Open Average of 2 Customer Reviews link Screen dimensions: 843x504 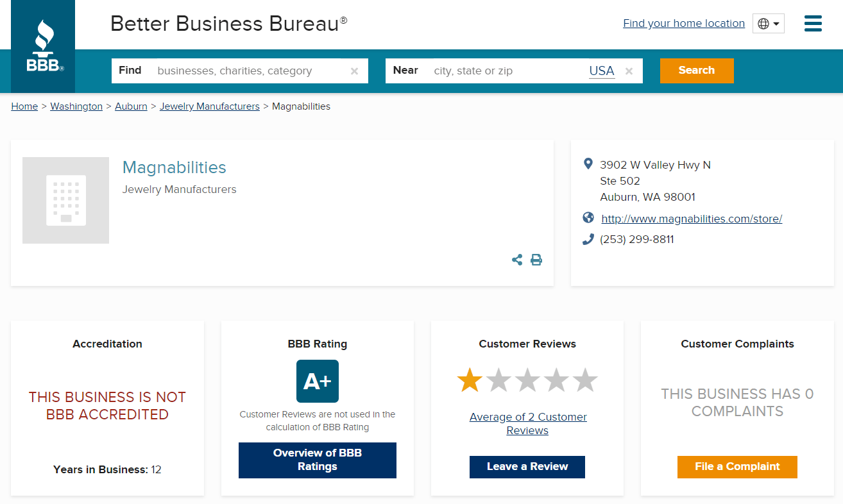(x=528, y=423)
